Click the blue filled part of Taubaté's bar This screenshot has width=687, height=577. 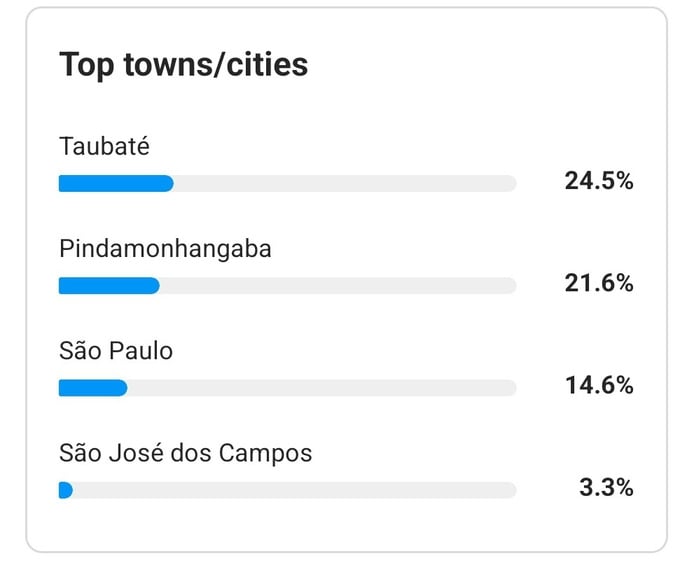tap(115, 183)
